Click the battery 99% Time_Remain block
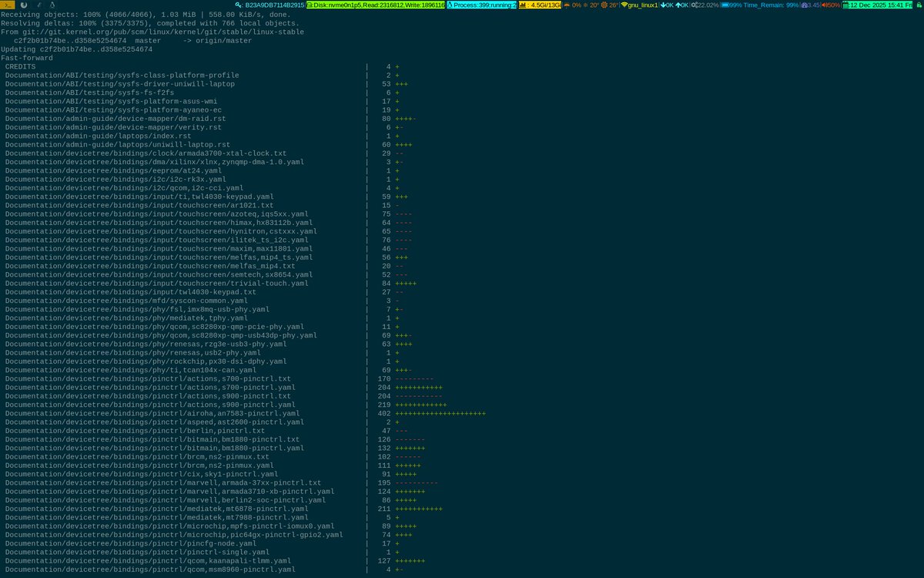The image size is (924, 578). pos(760,5)
